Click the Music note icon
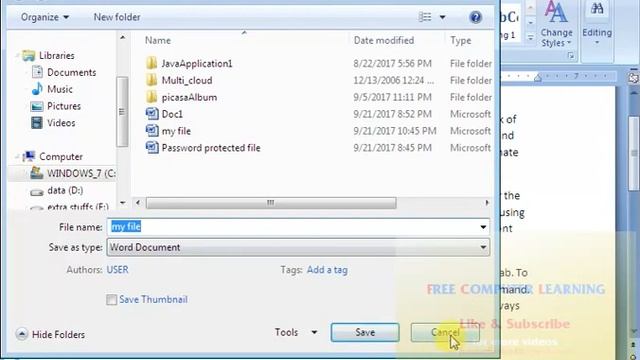 (37, 89)
